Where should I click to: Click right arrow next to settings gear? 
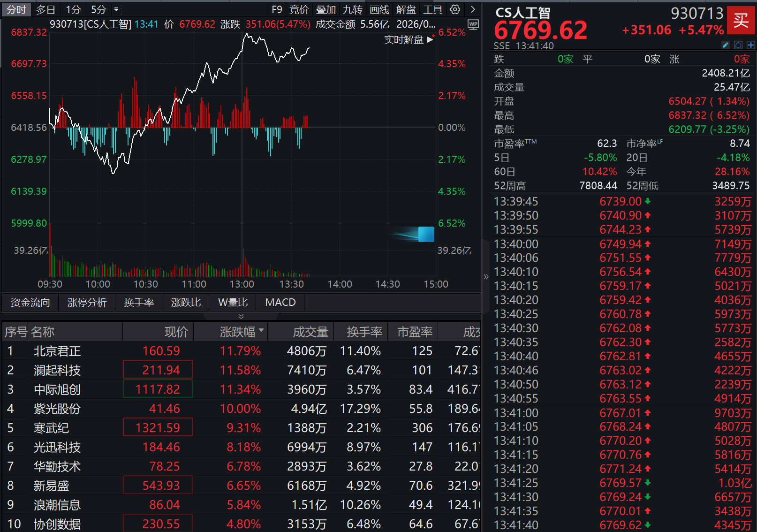point(473,9)
